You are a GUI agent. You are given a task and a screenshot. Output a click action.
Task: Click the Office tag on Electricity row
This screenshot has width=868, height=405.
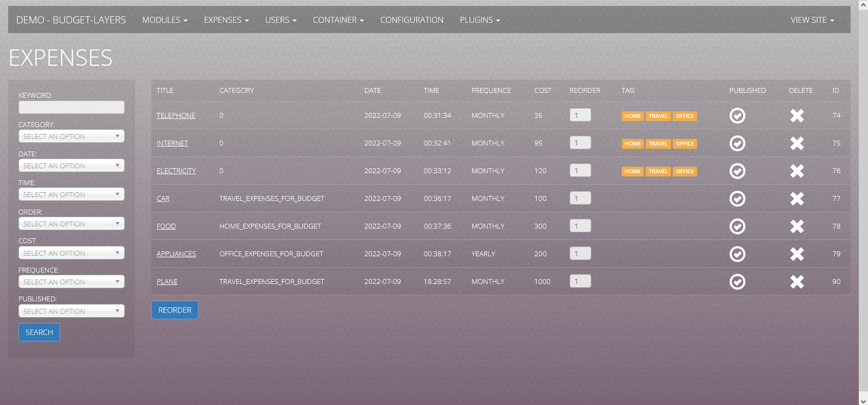[685, 172]
